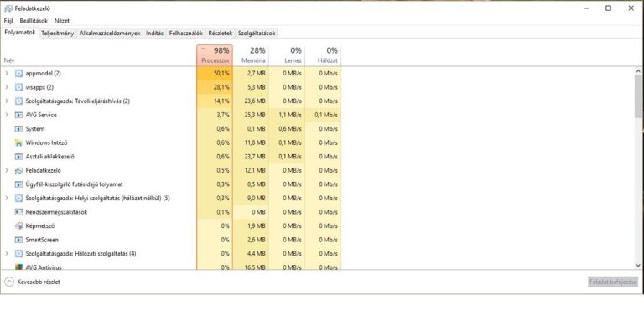This screenshot has height=321, width=644.
Task: Expand the AVG Service row
Action: 7,115
